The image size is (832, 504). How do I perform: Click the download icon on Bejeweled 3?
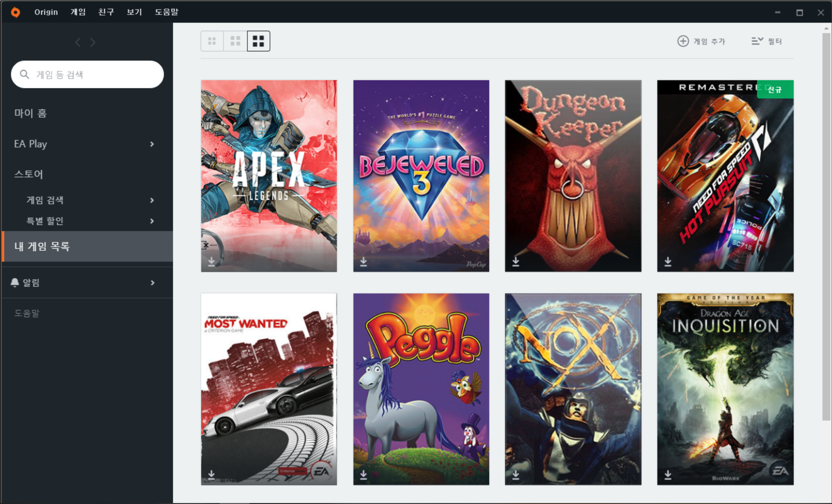363,262
